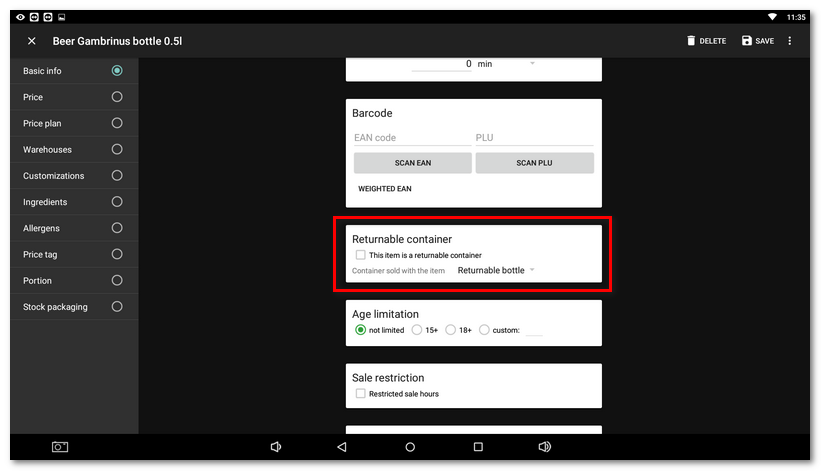Image resolution: width=821 pixels, height=471 pixels.
Task: Tap the image notification icon in status bar
Action: [61, 17]
